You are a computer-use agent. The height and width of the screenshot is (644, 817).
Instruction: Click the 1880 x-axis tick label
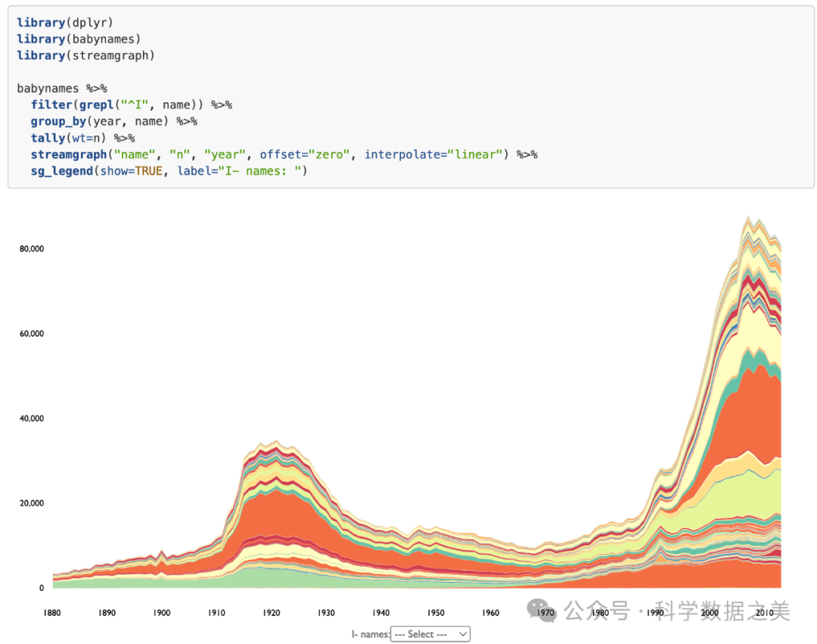(x=53, y=612)
